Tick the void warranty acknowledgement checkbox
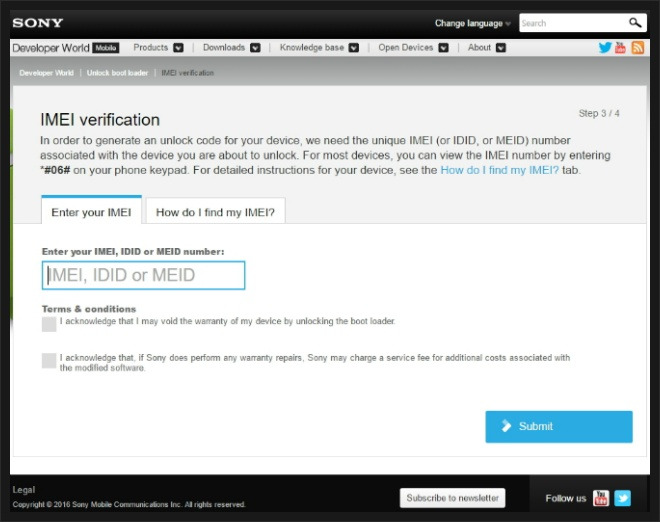This screenshot has width=660, height=522. click(x=49, y=324)
